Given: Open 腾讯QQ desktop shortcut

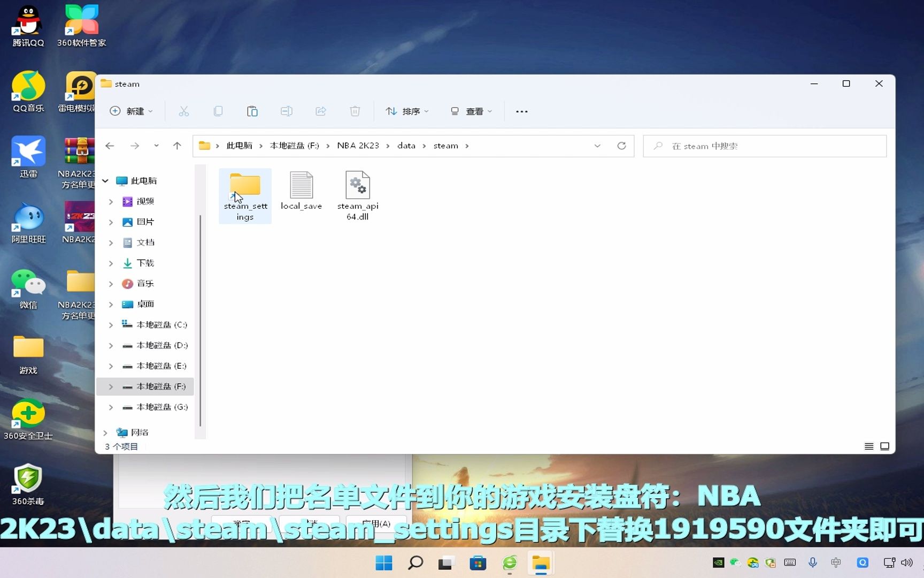Looking at the screenshot, I should pyautogui.click(x=28, y=26).
